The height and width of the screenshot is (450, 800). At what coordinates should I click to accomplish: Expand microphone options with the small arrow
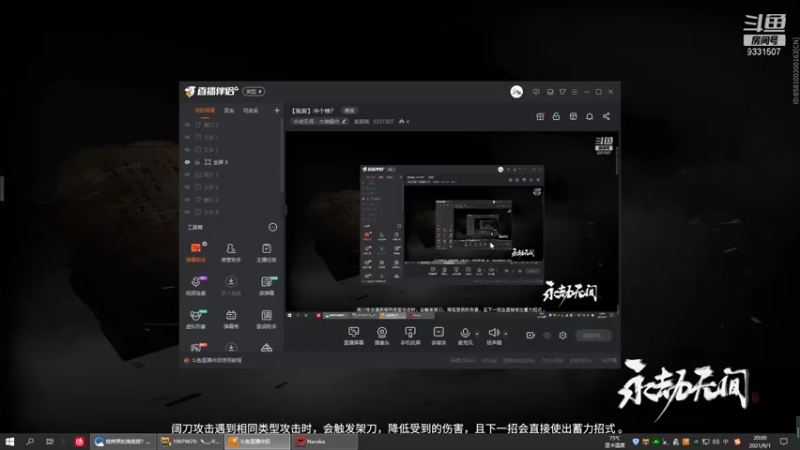click(477, 334)
